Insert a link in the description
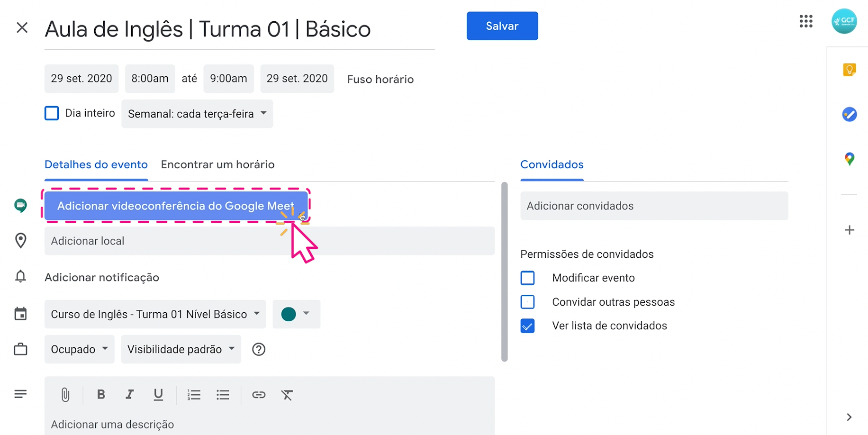 click(x=259, y=395)
